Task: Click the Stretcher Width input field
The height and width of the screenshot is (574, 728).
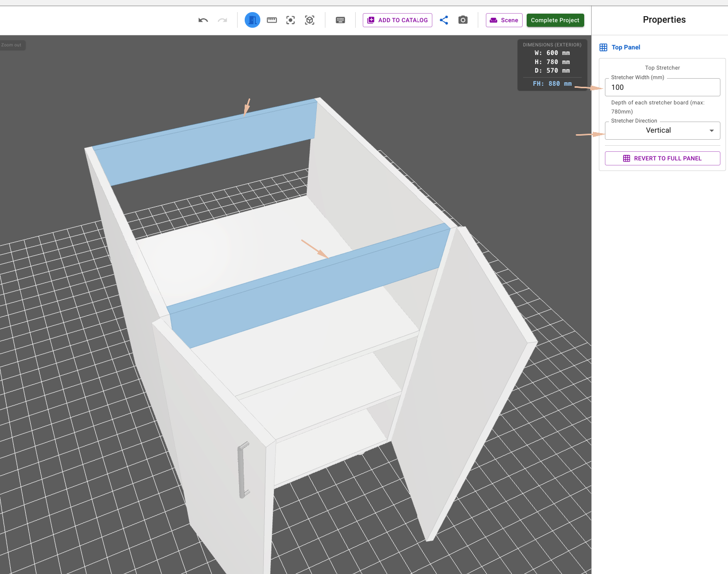Action: 662,87
